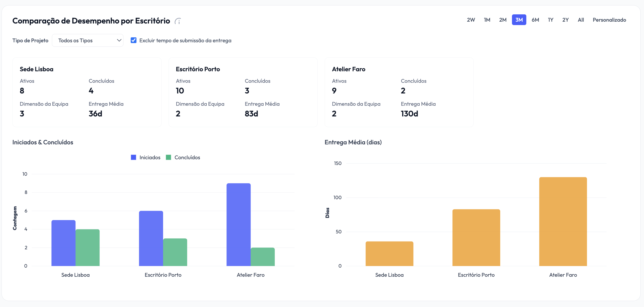Open the Tipo de Projeto dropdown chevron
Viewport: 644px width, 307px height.
point(119,40)
